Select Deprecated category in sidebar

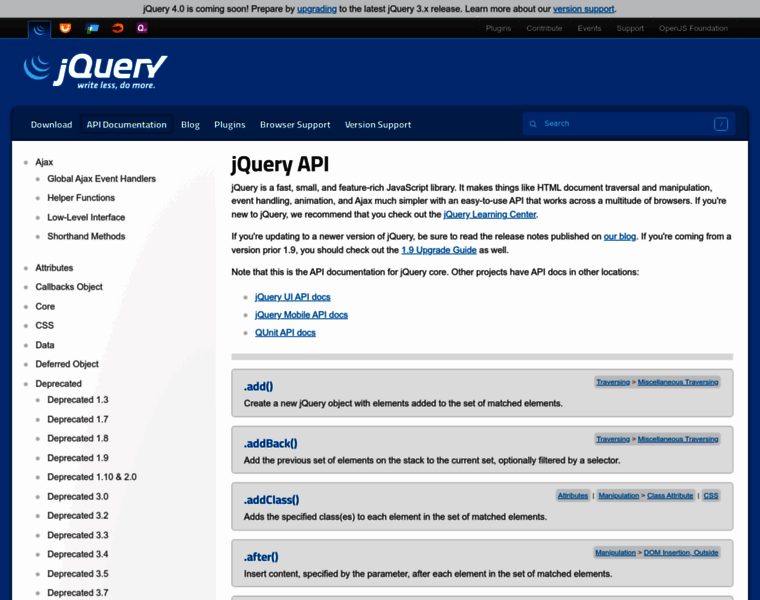tap(59, 383)
